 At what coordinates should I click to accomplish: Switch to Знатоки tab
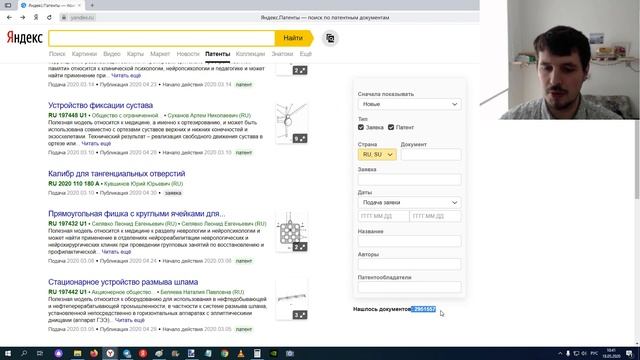[x=282, y=54]
